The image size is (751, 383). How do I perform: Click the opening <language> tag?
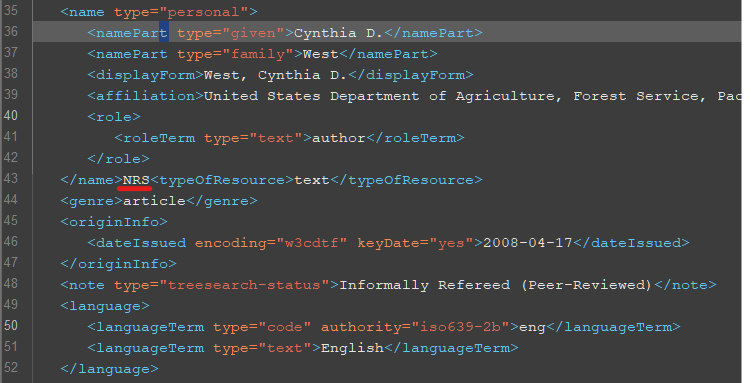coord(105,306)
